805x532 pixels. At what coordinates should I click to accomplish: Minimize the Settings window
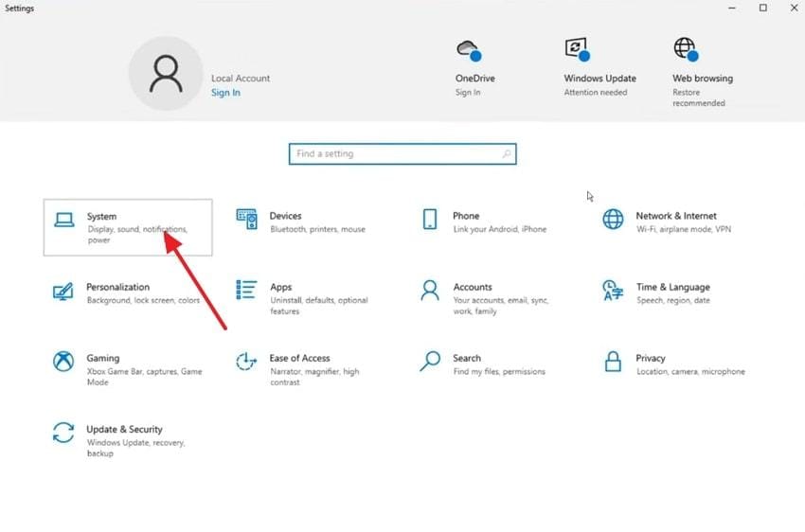[731, 9]
